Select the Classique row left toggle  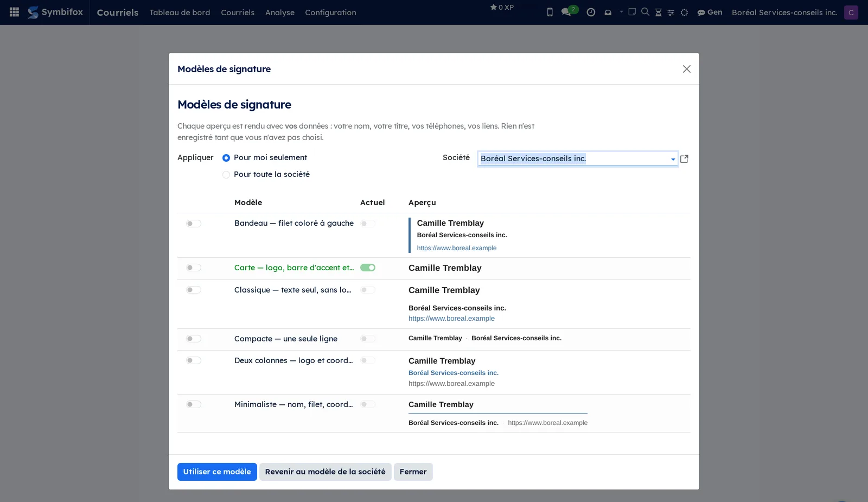pos(194,290)
